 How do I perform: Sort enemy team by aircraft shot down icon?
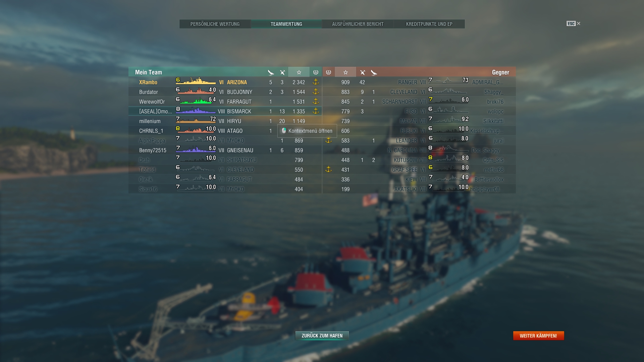point(362,72)
